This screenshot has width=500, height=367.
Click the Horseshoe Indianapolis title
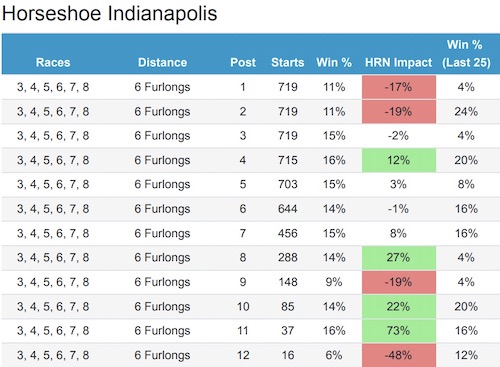(109, 14)
